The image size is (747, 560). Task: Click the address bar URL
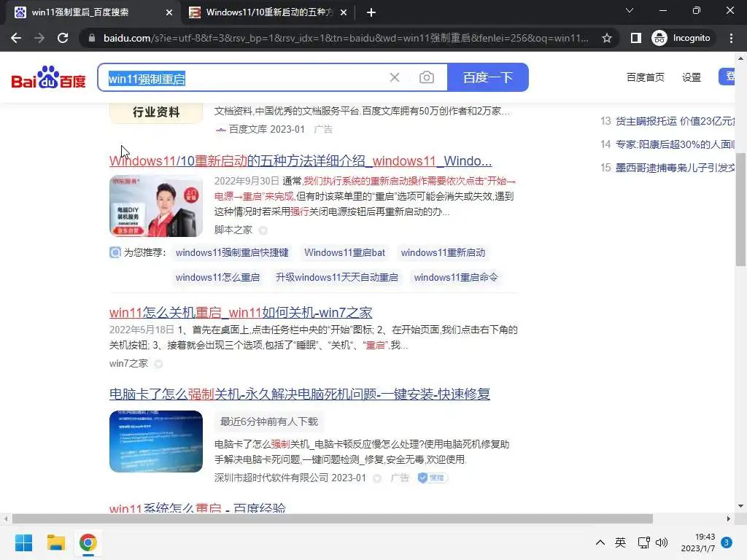(x=345, y=38)
